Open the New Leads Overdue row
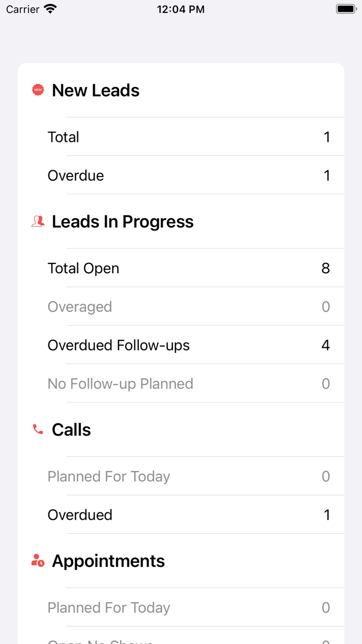362x644 pixels. (188, 175)
